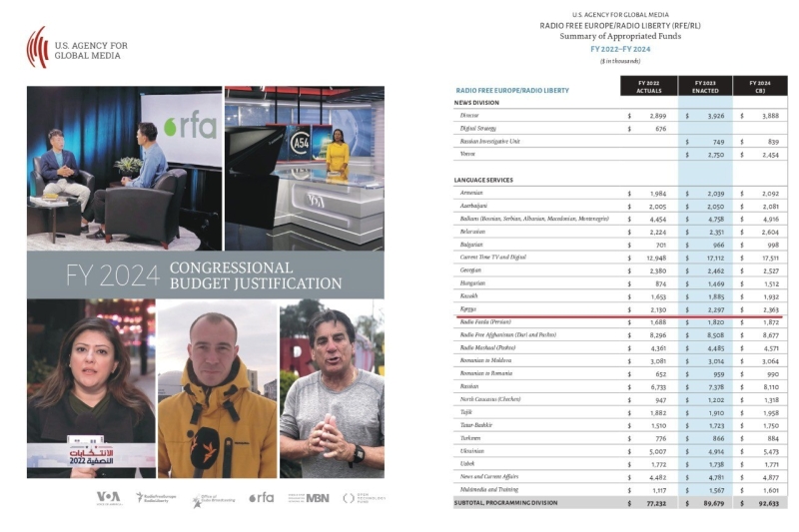
Task: Click 'Summary of Appropriated Funds' title text
Action: [620, 36]
